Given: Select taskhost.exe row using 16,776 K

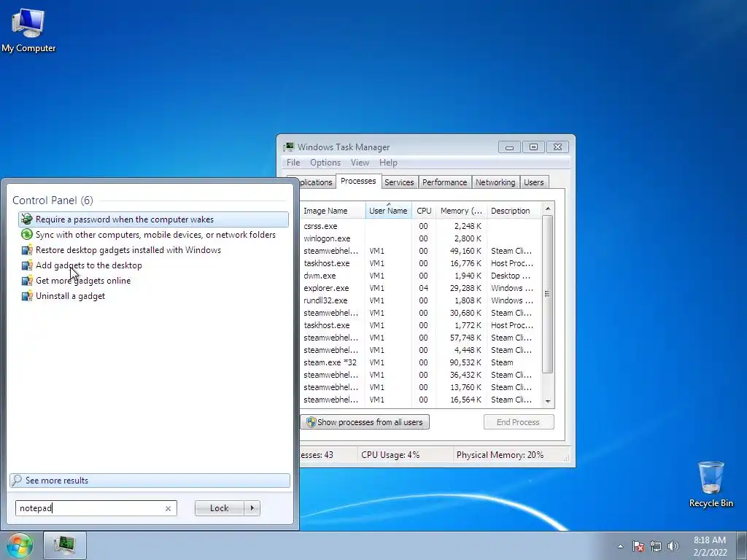Looking at the screenshot, I should pos(421,263).
